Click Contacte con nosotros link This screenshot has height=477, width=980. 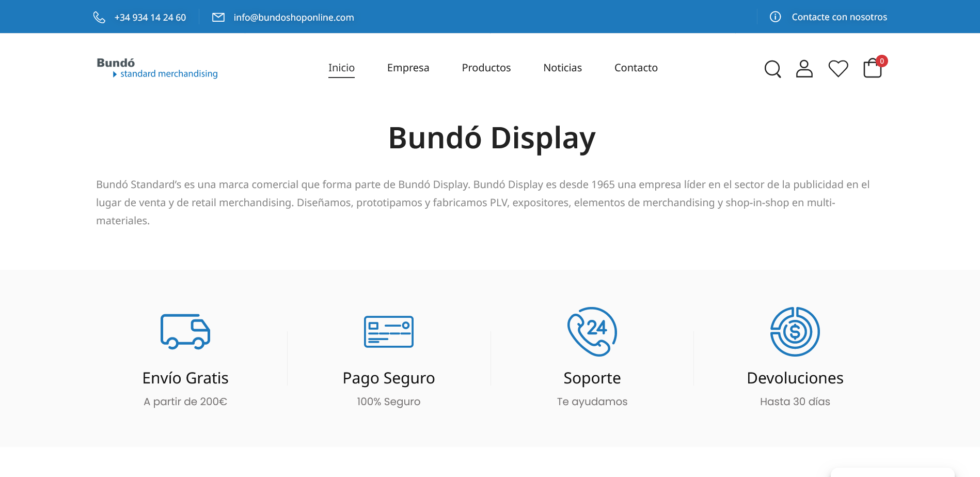pos(840,17)
